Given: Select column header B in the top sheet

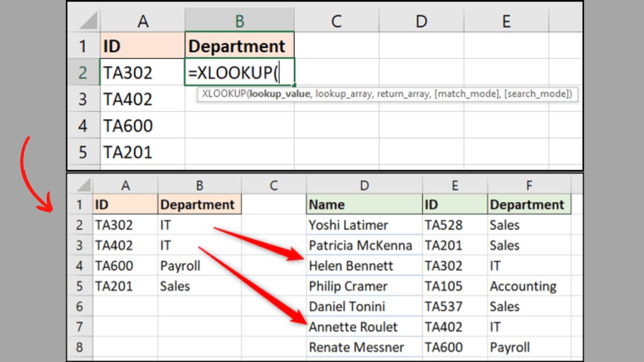Looking at the screenshot, I should (x=240, y=20).
